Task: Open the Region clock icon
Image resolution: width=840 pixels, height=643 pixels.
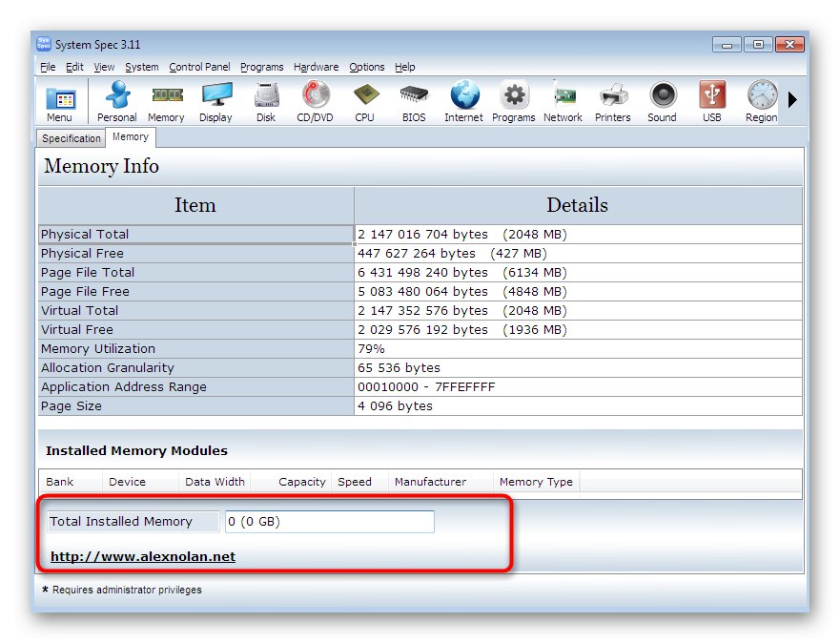Action: click(x=761, y=102)
